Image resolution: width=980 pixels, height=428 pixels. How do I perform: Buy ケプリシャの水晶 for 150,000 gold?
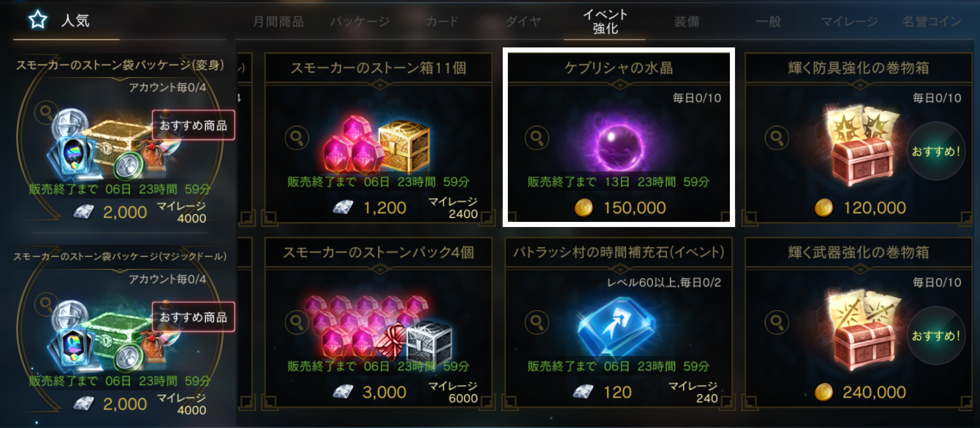coord(620,208)
